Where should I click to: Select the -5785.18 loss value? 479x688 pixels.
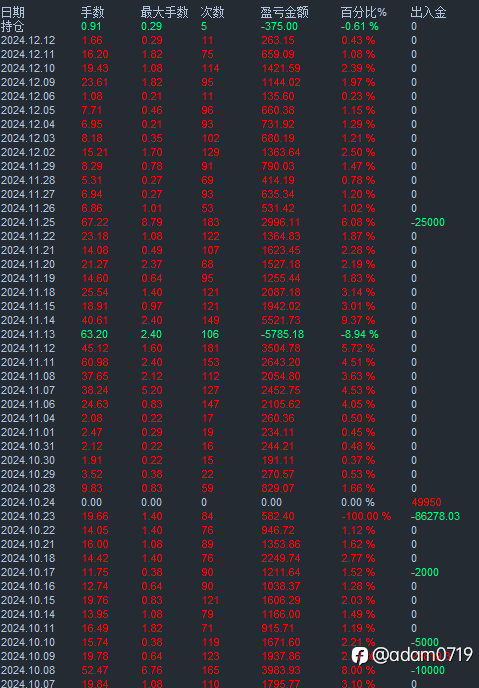(282, 335)
